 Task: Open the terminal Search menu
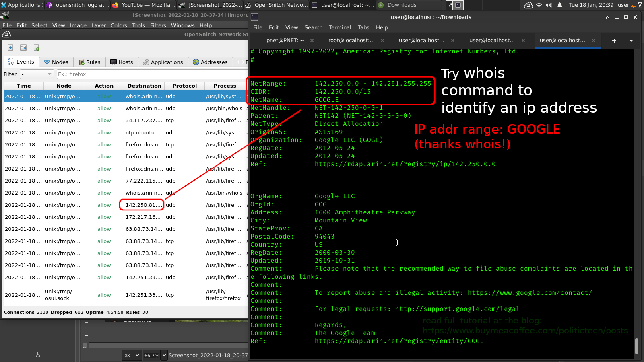[x=313, y=27]
